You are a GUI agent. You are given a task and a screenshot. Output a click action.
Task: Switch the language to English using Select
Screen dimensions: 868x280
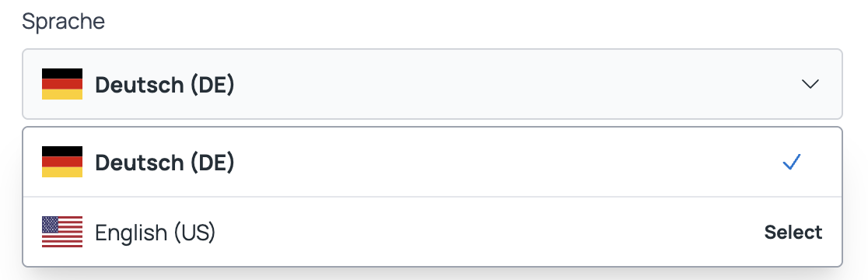click(793, 232)
